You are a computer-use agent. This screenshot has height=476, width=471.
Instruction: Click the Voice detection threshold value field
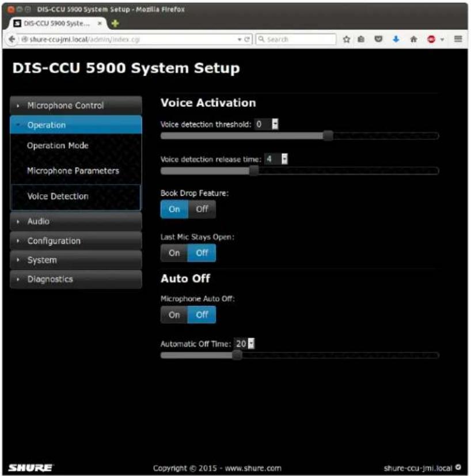[x=263, y=124]
